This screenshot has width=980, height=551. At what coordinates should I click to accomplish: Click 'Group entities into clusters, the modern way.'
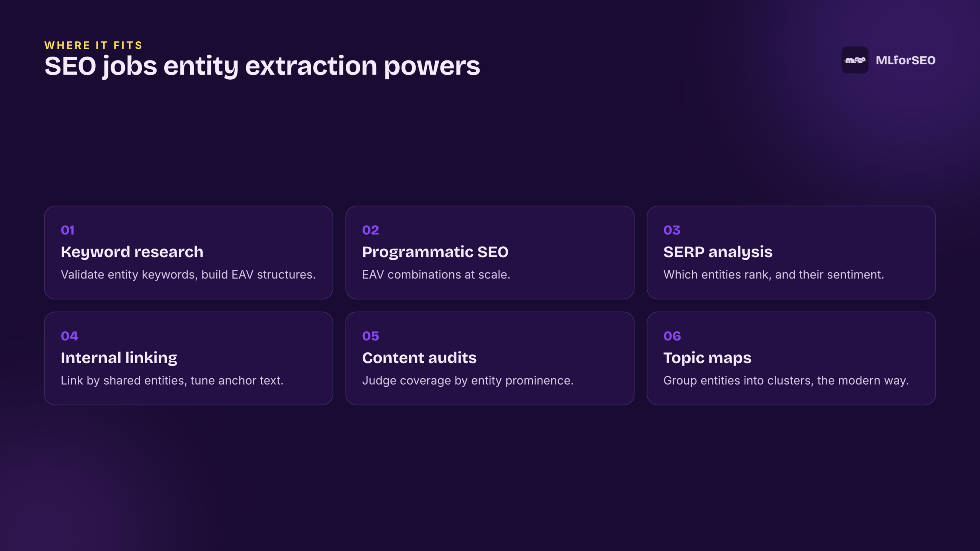point(786,381)
